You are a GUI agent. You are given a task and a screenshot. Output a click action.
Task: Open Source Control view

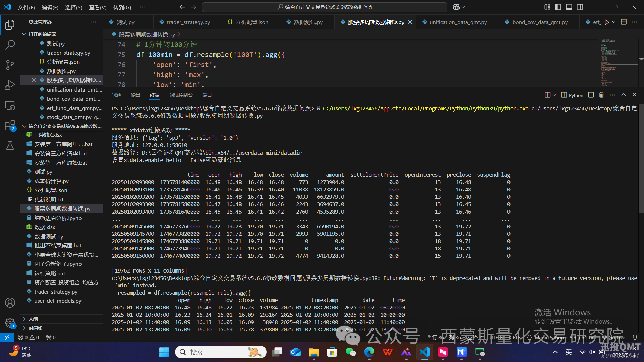(x=10, y=65)
